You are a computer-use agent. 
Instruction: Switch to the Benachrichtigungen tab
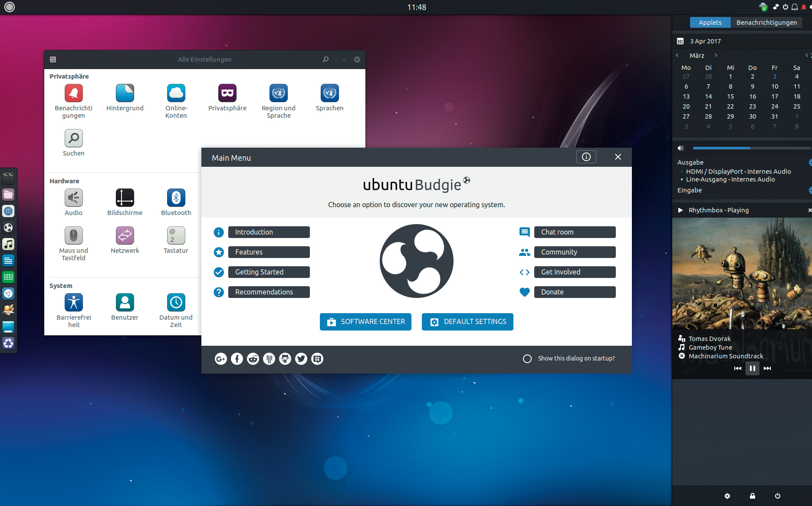[x=766, y=23]
